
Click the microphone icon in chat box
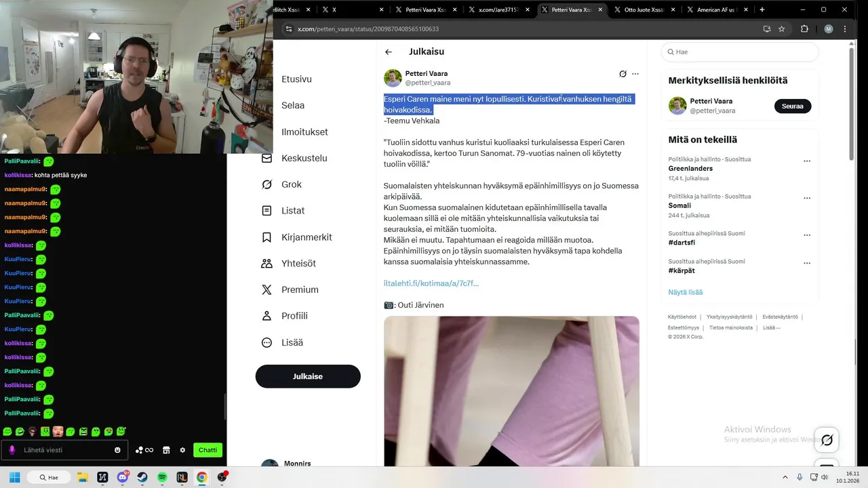(12, 450)
